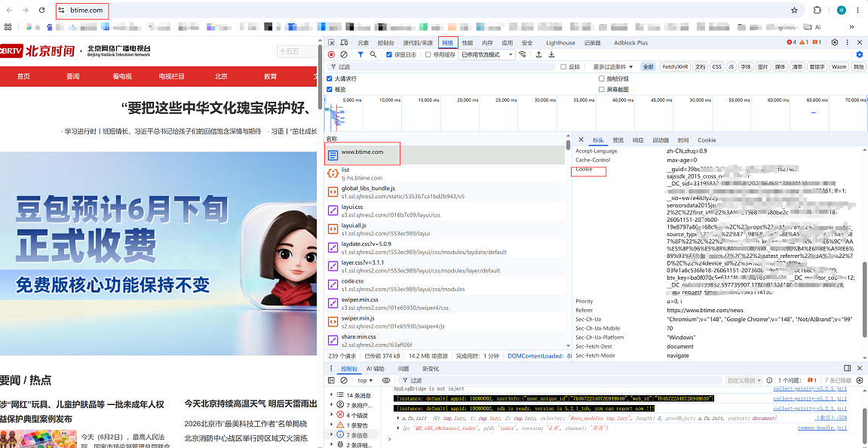Open console settings gear
This screenshot has height=448, width=868.
(859, 380)
